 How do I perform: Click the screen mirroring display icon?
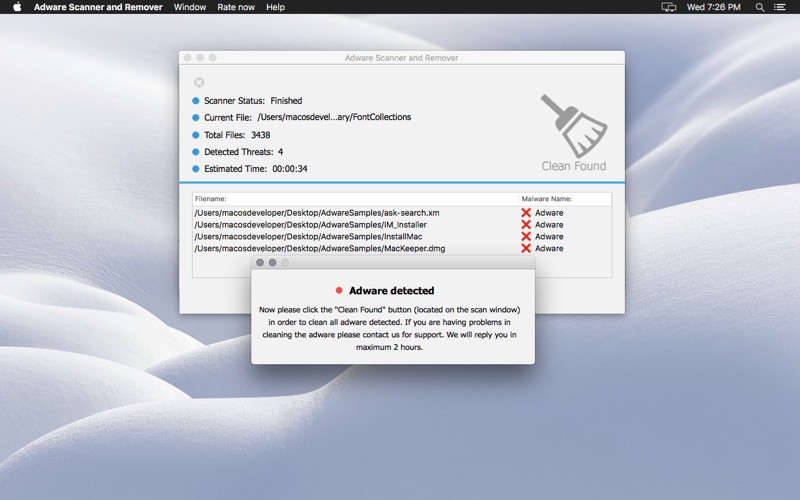coord(668,7)
